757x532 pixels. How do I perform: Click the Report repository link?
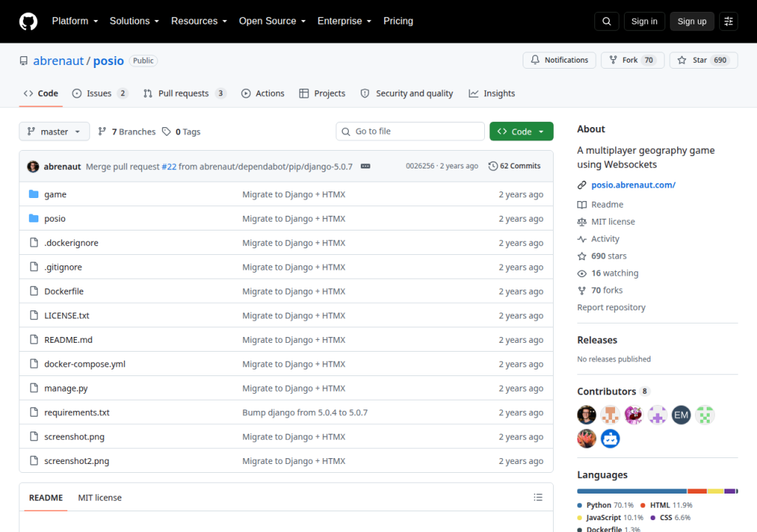[611, 307]
